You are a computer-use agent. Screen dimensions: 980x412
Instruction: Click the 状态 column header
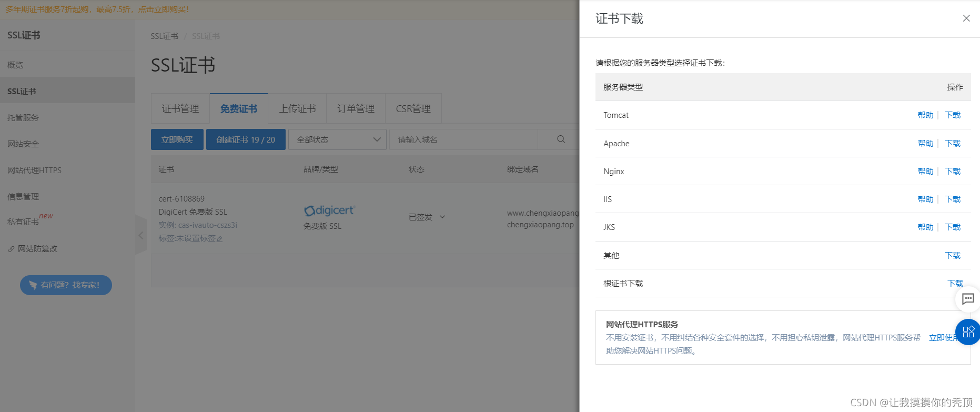pos(416,169)
